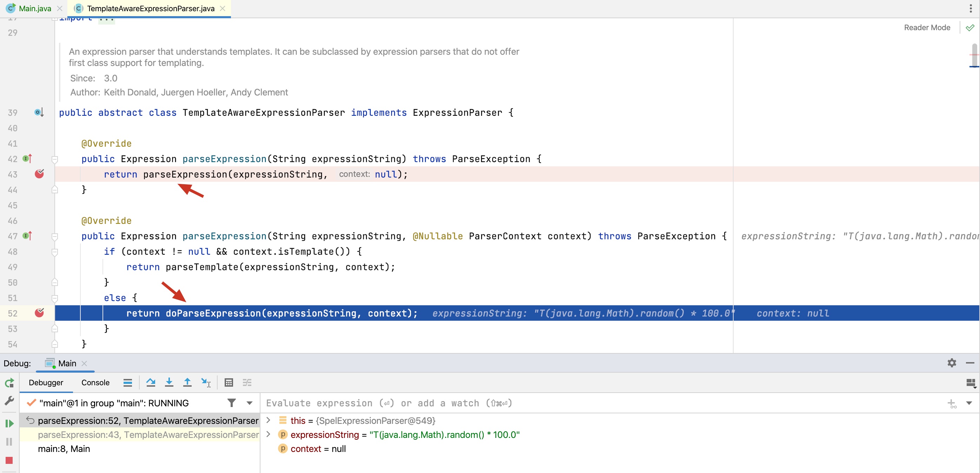Click line number 46 in the gutter
The width and height of the screenshot is (980, 473).
point(13,220)
